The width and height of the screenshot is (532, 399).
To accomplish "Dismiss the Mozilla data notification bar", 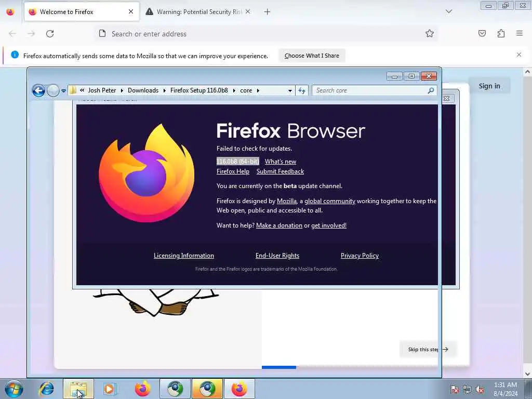I will tap(519, 55).
